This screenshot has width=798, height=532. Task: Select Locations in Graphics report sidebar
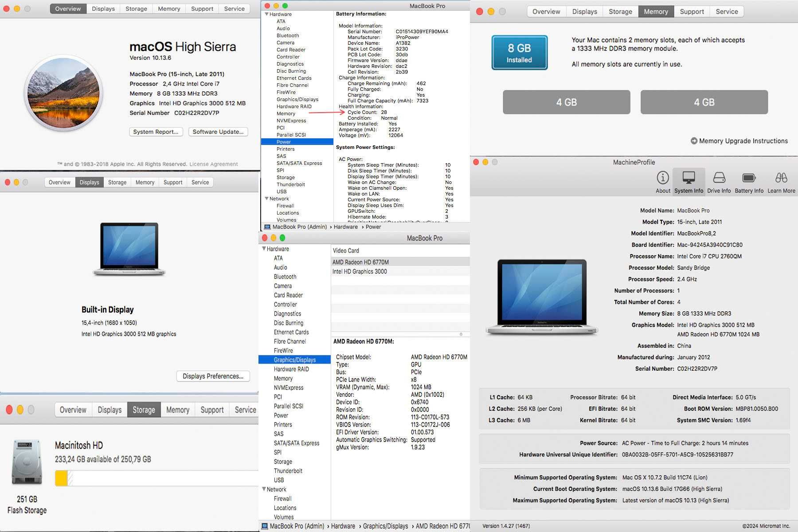(x=285, y=508)
